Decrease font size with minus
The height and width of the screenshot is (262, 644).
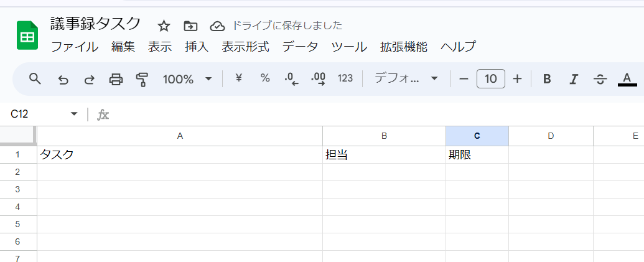[464, 78]
